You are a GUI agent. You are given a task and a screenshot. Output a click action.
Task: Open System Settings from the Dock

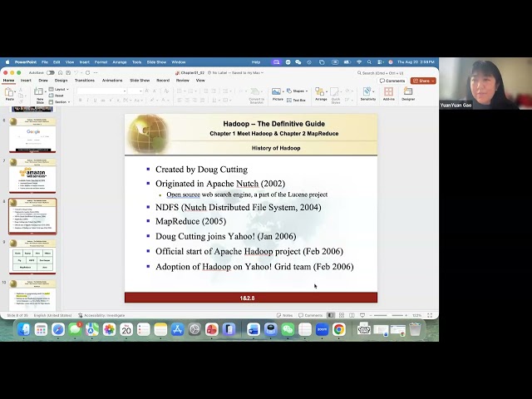(x=195, y=329)
